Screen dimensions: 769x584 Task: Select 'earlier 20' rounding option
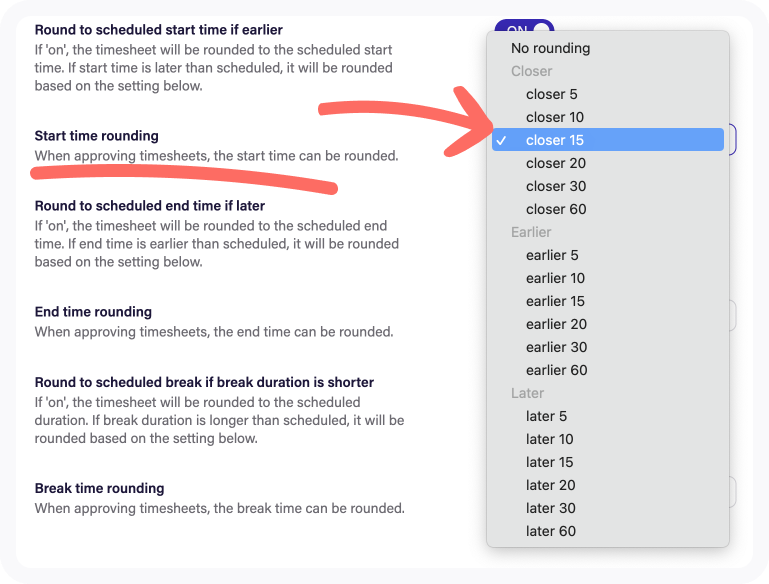pyautogui.click(x=556, y=324)
